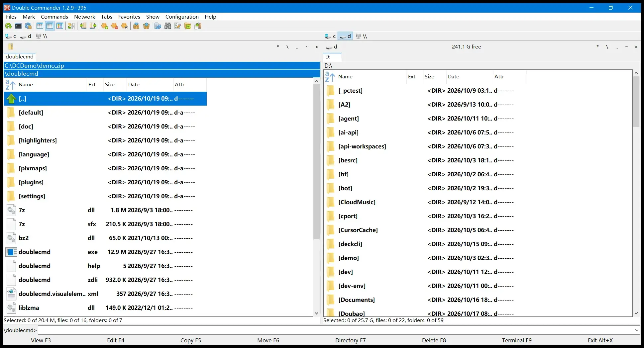Open file search with the binoculars icon

[168, 26]
